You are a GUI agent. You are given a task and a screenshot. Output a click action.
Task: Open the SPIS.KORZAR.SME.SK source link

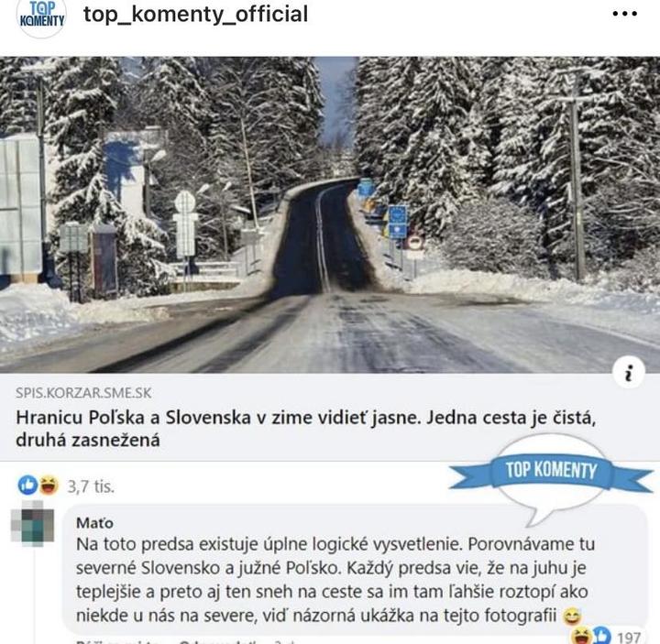coord(83,393)
